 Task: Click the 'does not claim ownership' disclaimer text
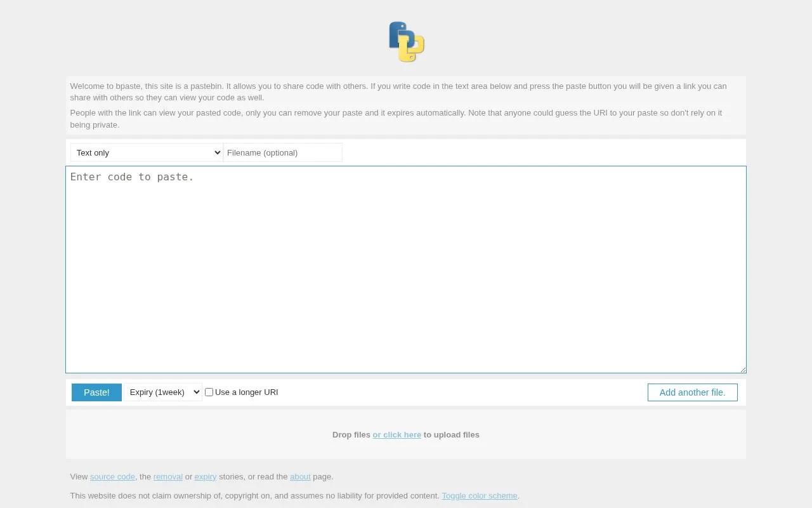[x=255, y=496]
